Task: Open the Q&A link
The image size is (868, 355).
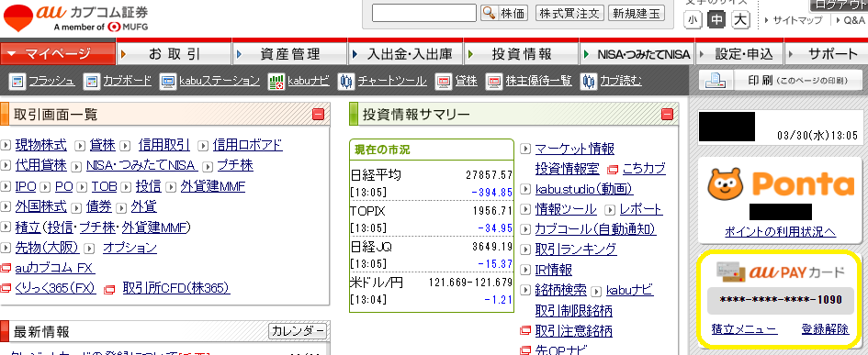Action: pos(854,20)
